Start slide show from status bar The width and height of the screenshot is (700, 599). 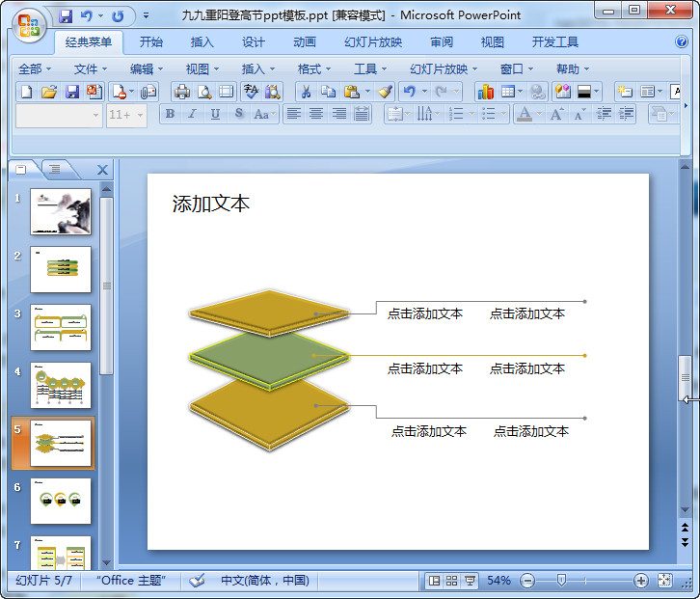[x=470, y=581]
